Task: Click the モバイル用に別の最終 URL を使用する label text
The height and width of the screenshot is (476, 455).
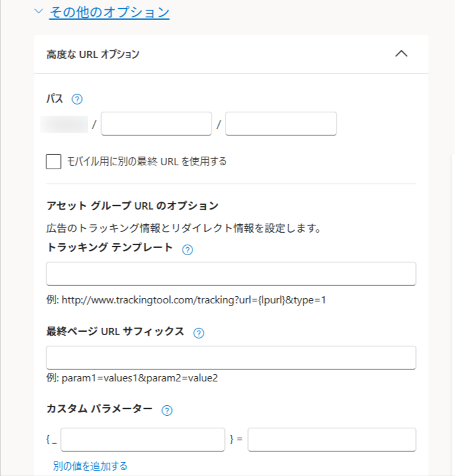Action: (147, 161)
